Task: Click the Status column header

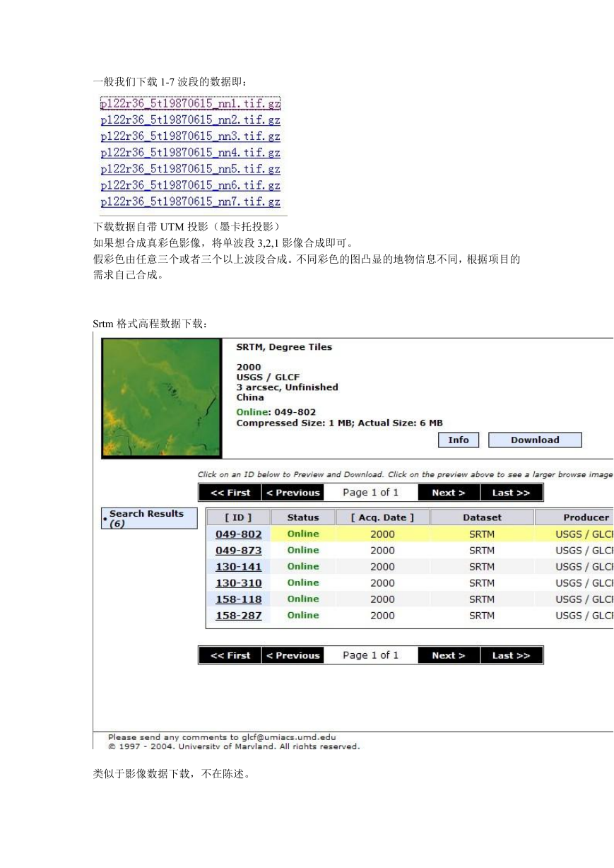Action: (x=303, y=517)
